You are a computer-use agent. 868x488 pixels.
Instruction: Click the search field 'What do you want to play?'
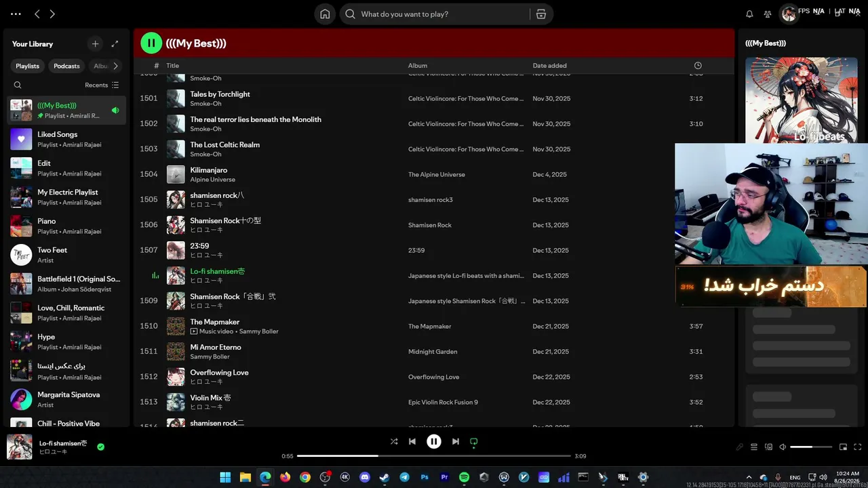[x=435, y=14]
